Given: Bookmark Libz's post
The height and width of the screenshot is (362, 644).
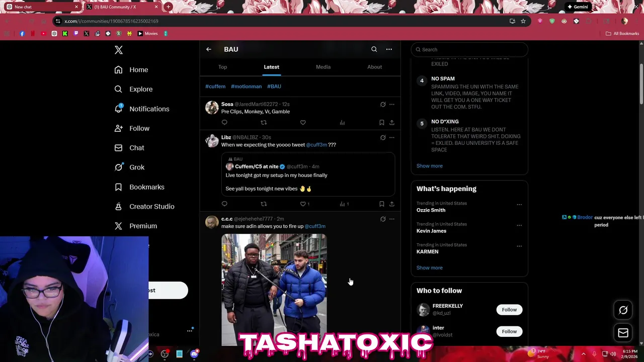Looking at the screenshot, I should 381,204.
